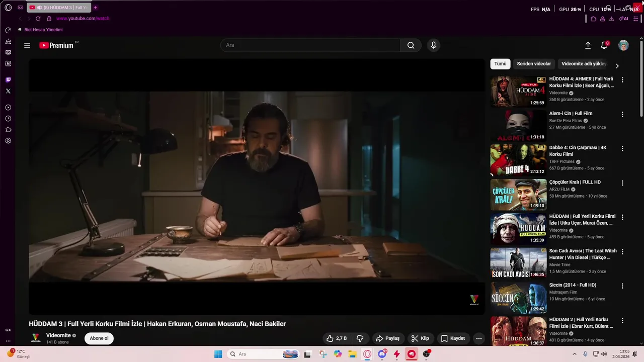Start voice search with microphone icon
Screen dimensions: 644x362
tap(434, 45)
